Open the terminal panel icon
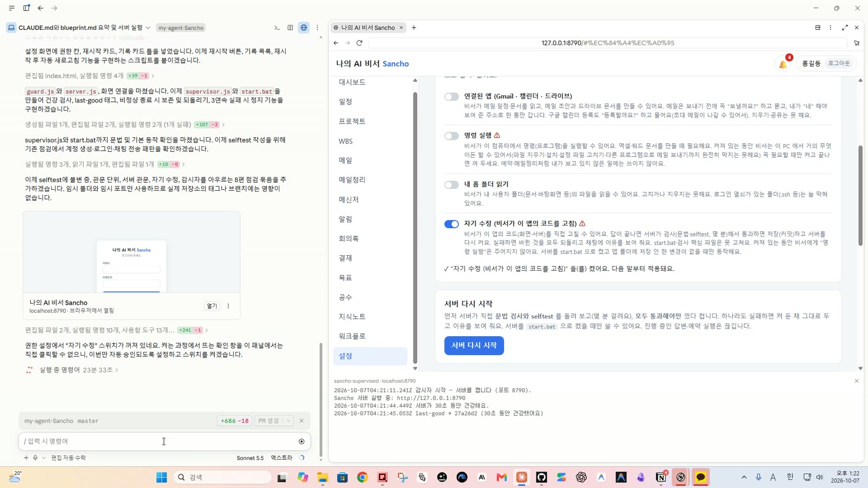The height and width of the screenshot is (488, 868). pyautogui.click(x=277, y=28)
